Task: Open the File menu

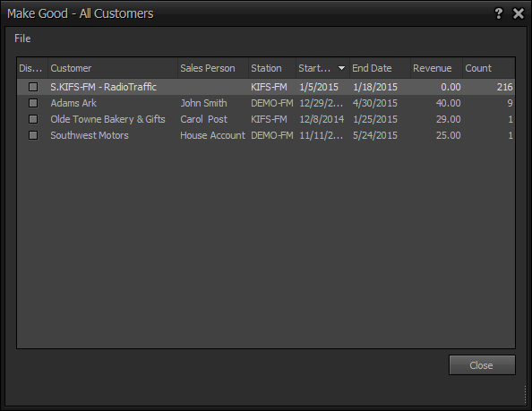Action: (22, 39)
